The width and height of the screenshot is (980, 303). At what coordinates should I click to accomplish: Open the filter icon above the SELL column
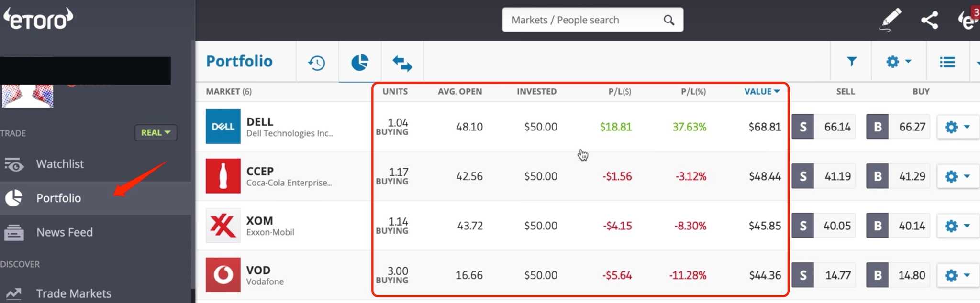point(852,62)
